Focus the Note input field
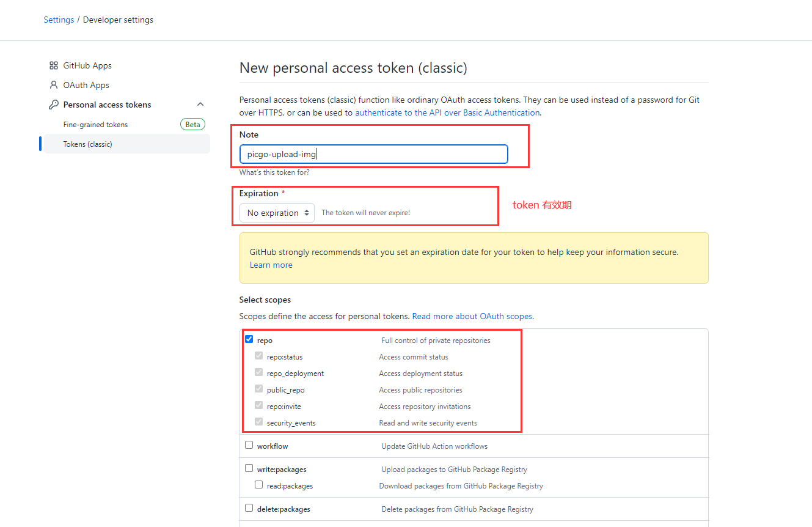The width and height of the screenshot is (812, 527). pyautogui.click(x=373, y=154)
